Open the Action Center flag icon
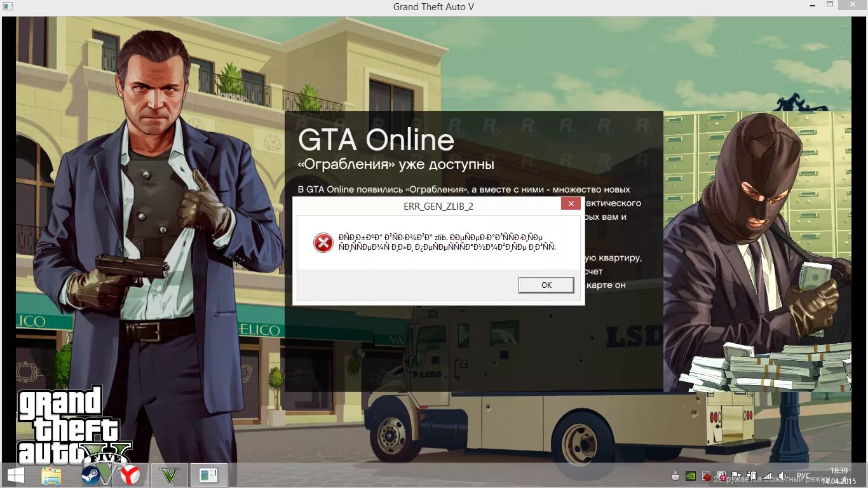868x488 pixels. (736, 476)
